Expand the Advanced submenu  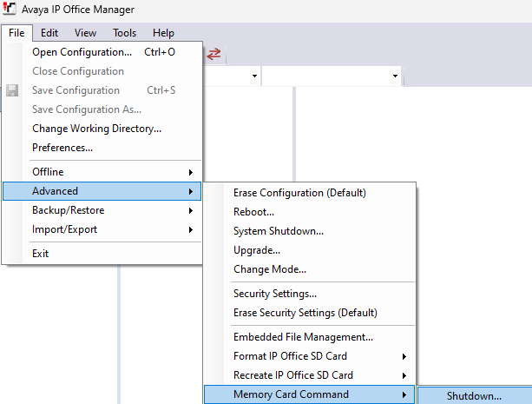coord(102,191)
